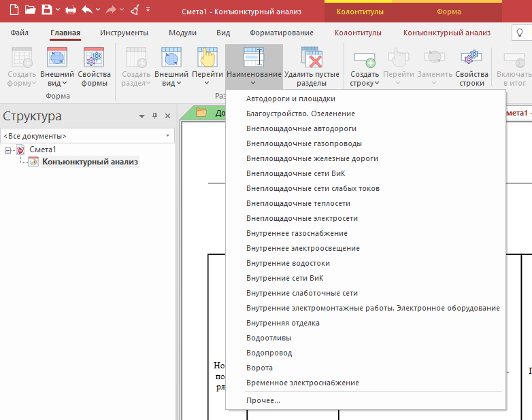
Task: Click the broom clear icon
Action: pyautogui.click(x=135, y=10)
